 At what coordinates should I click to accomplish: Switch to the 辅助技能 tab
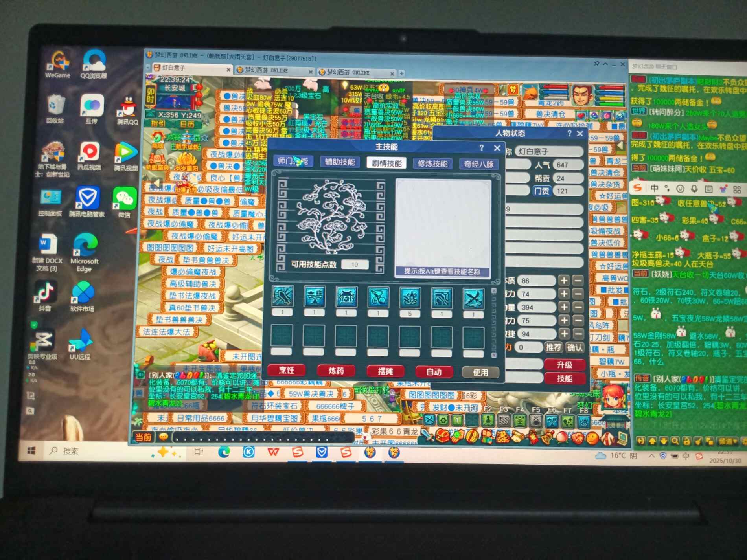(340, 162)
